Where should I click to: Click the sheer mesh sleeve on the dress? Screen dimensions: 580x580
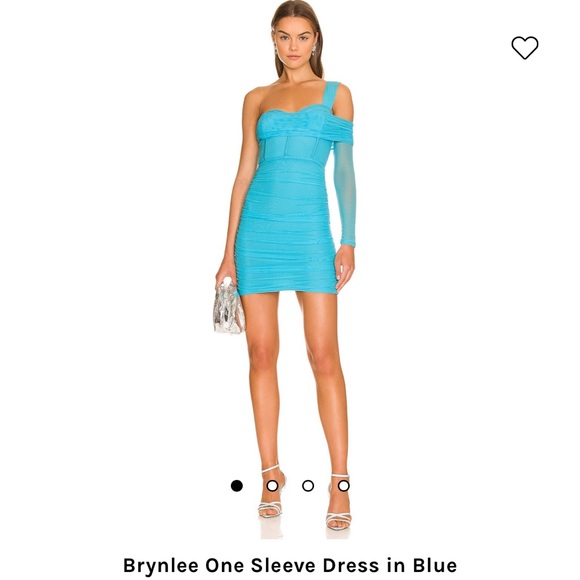point(344,193)
